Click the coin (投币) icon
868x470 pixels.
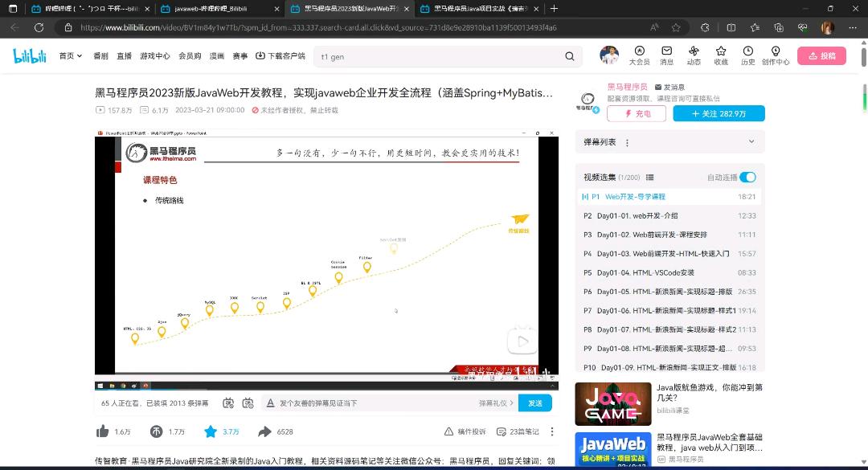click(157, 431)
